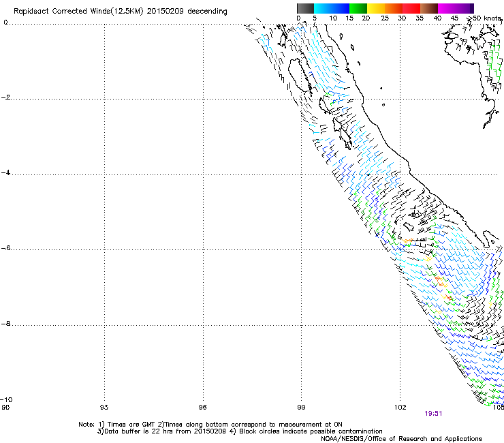Click the yellow 20-25 knots color segment
The image size is (504, 443).
376,8
